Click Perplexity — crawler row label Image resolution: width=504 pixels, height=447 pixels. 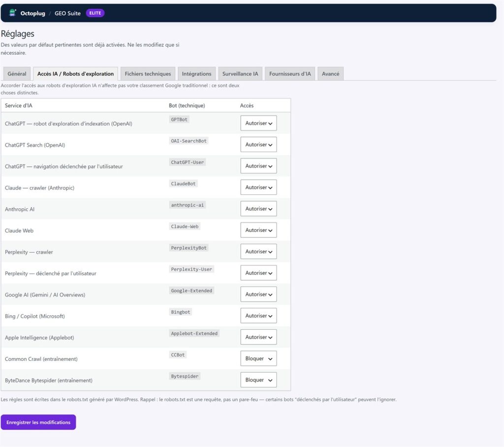(29, 252)
